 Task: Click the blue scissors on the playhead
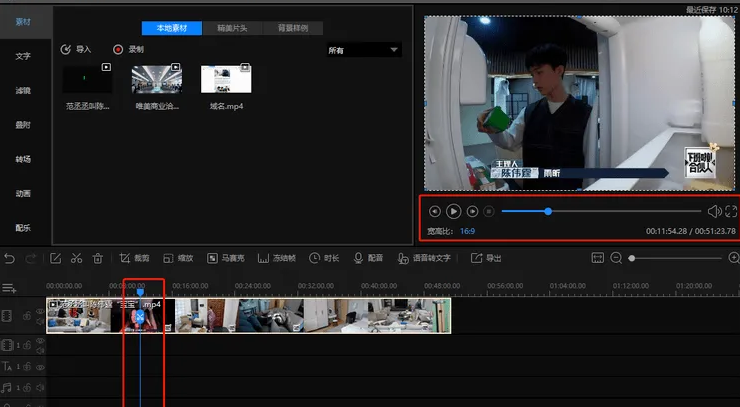coord(140,317)
